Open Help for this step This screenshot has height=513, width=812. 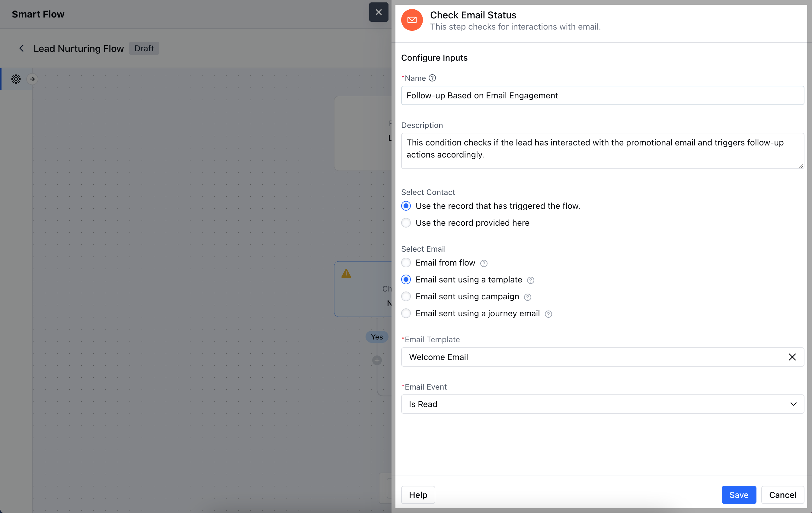pyautogui.click(x=418, y=495)
